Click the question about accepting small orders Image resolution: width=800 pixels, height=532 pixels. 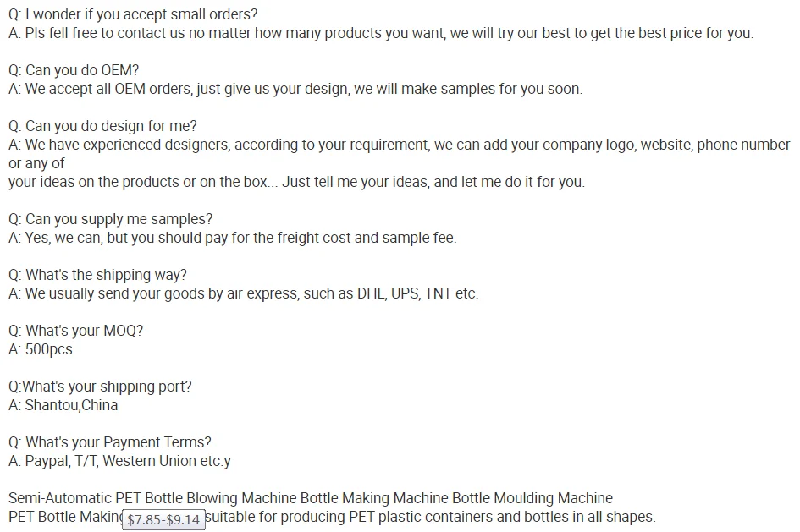pos(133,14)
